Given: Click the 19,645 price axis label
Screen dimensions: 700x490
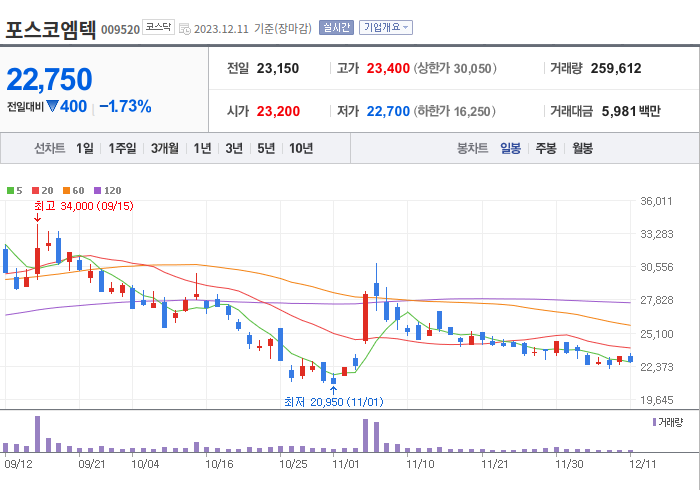Looking at the screenshot, I should (x=656, y=400).
